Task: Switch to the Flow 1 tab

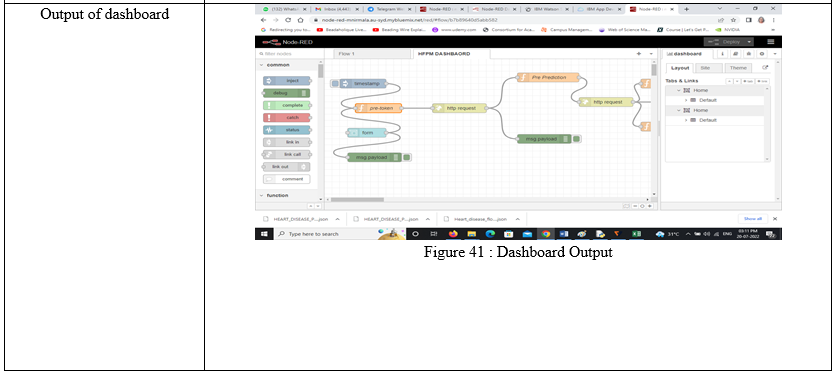Action: (346, 54)
